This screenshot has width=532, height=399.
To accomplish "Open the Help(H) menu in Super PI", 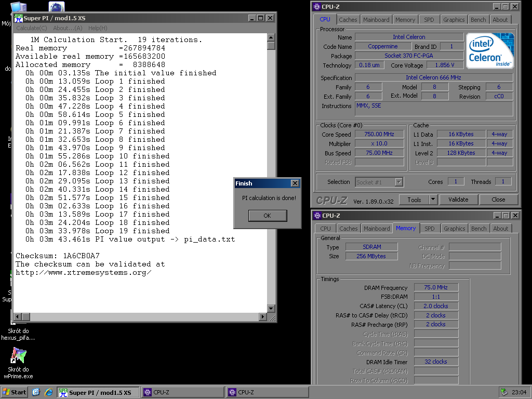I will point(98,28).
